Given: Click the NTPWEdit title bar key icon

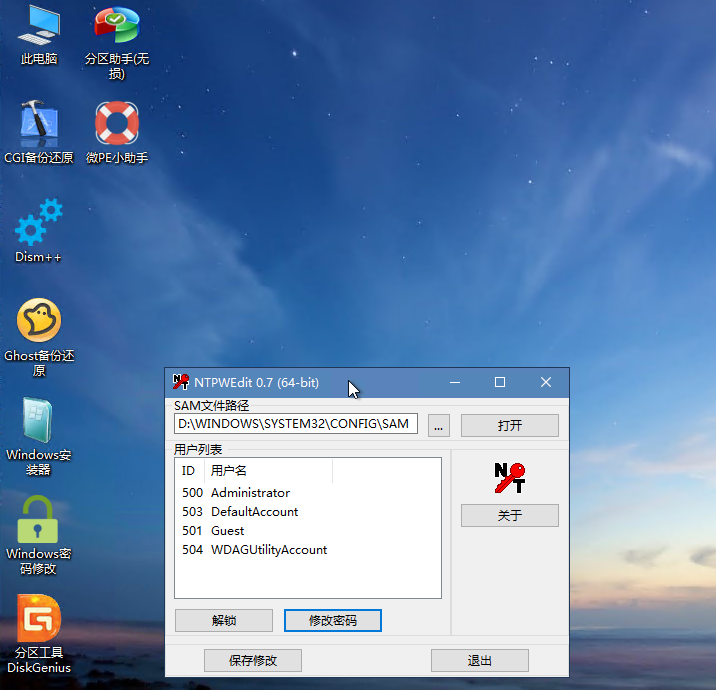Looking at the screenshot, I should point(181,382).
